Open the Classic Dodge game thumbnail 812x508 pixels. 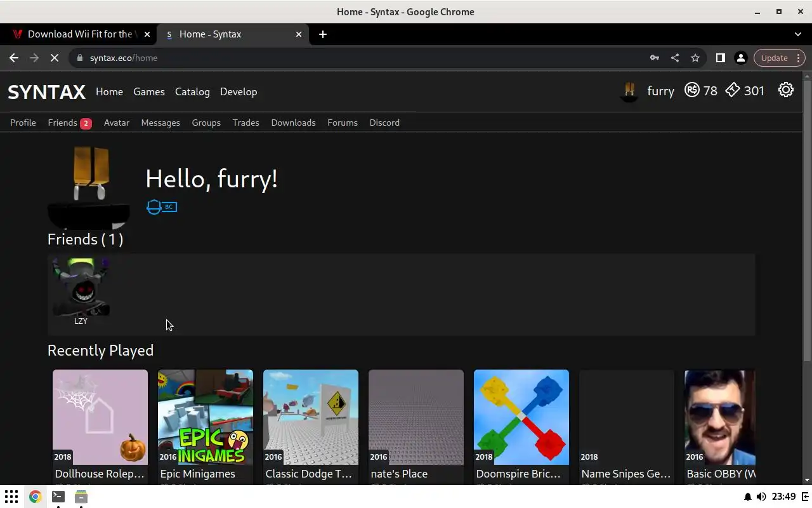tap(311, 417)
